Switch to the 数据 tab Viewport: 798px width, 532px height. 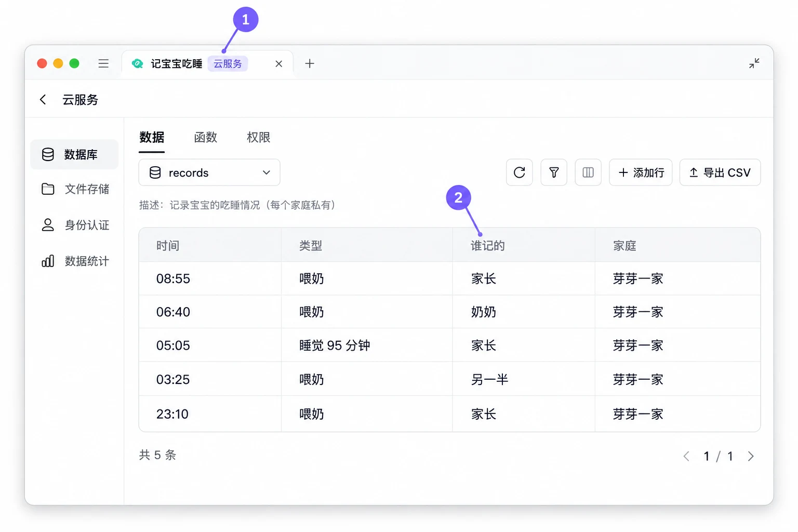coord(152,137)
